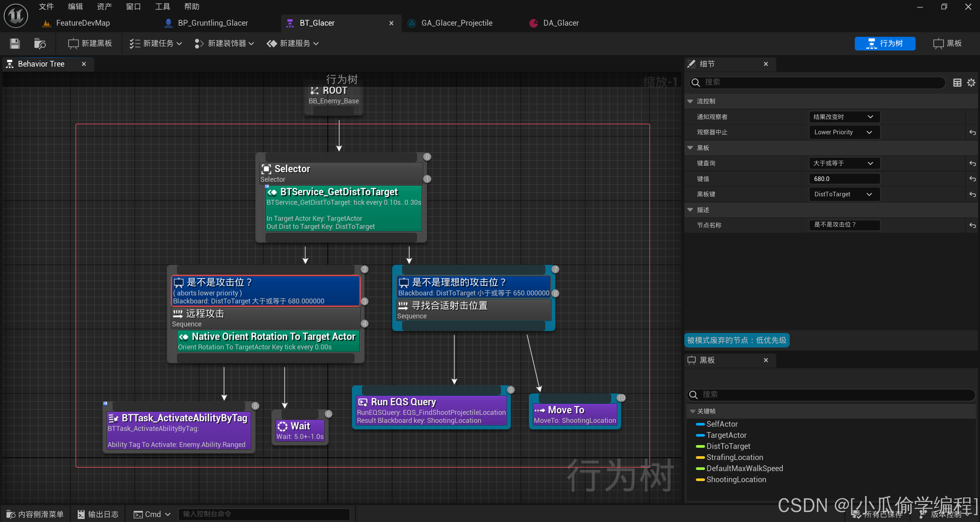Image resolution: width=980 pixels, height=522 pixels.
Task: Switch to Blackboard mode (黑板)
Action: click(947, 44)
